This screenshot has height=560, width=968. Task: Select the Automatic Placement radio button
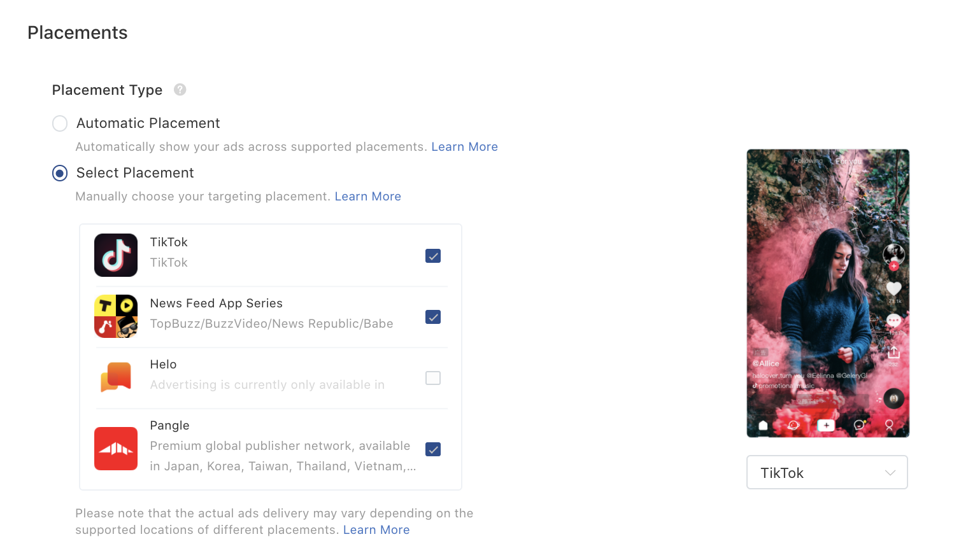tap(60, 123)
